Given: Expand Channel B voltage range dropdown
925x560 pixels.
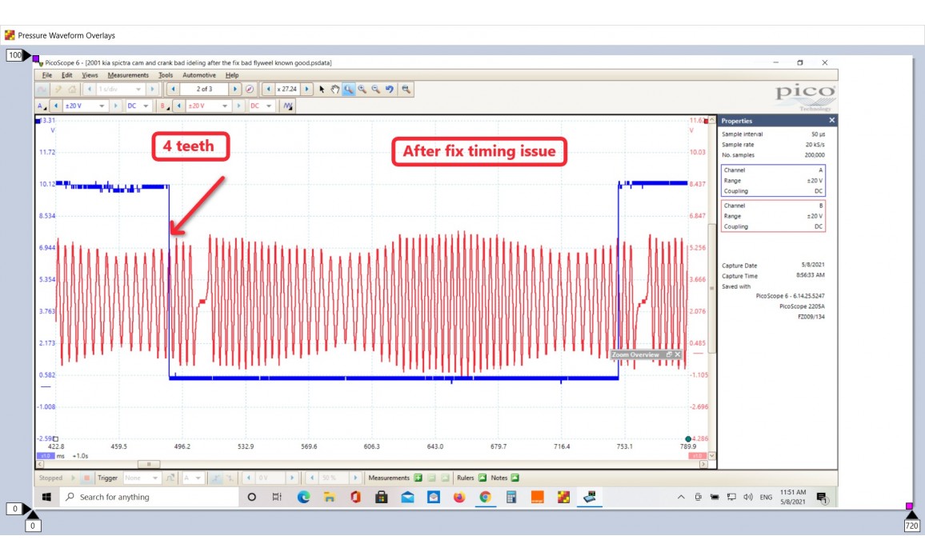Looking at the screenshot, I should coord(225,106).
